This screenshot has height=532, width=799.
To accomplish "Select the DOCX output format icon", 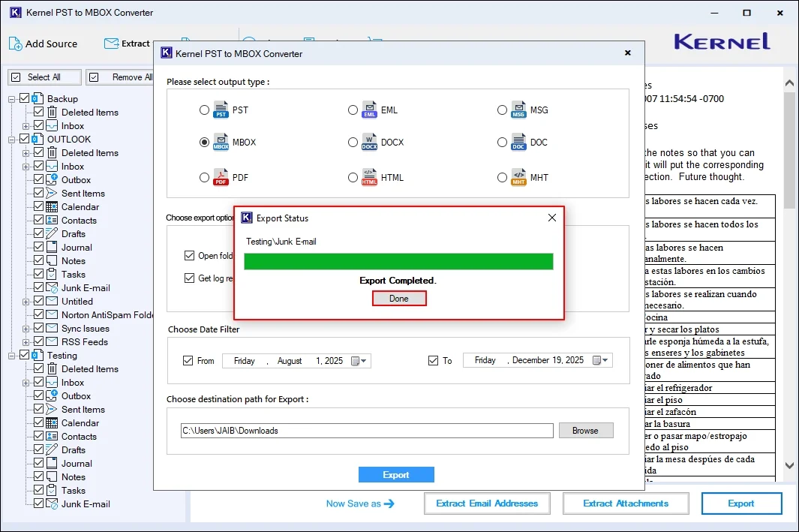I will tap(368, 142).
